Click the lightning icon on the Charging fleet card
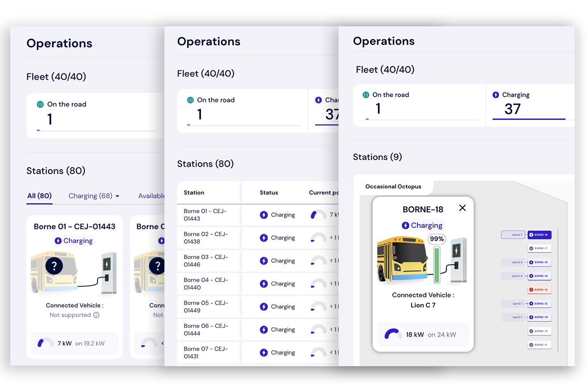This screenshot has width=588, height=392. tap(495, 94)
